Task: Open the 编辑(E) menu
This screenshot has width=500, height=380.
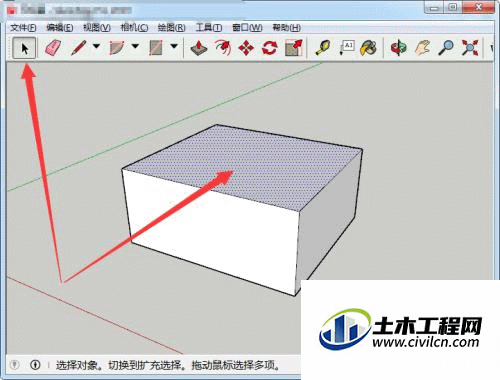Action: pyautogui.click(x=60, y=28)
